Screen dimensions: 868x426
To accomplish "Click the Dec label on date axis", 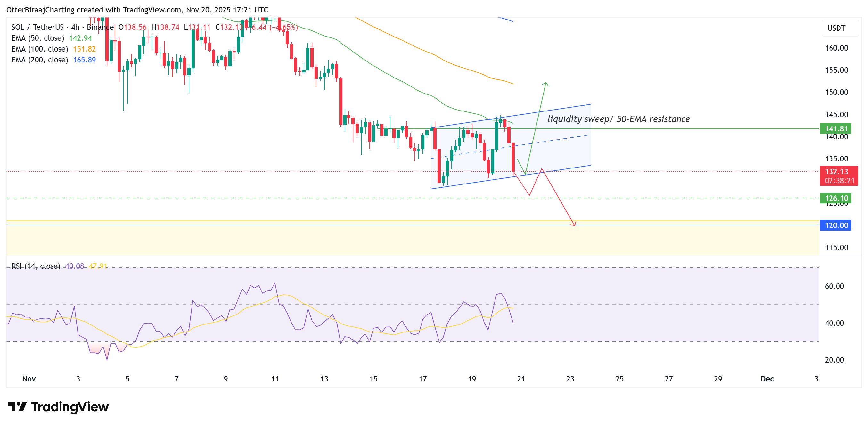I will coord(767,379).
